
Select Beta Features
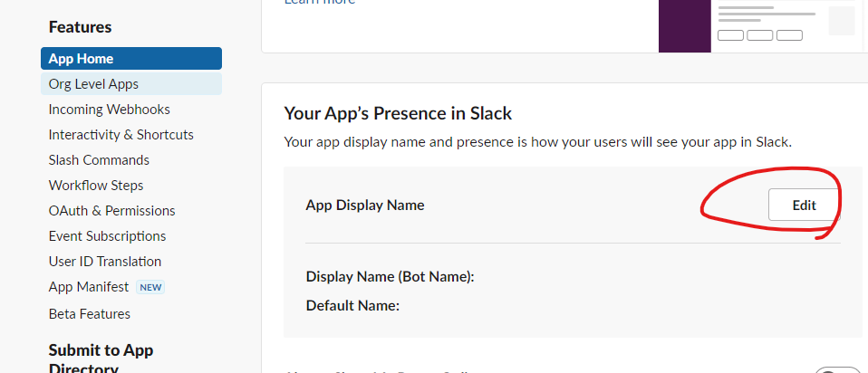pyautogui.click(x=90, y=314)
